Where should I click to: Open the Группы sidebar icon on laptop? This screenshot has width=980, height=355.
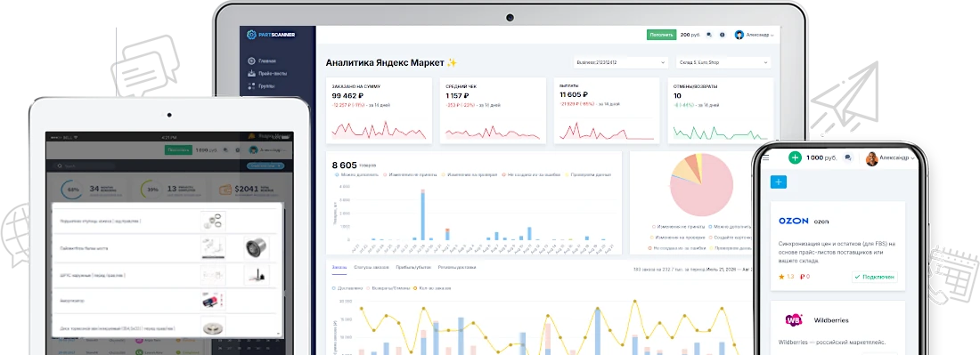click(251, 86)
